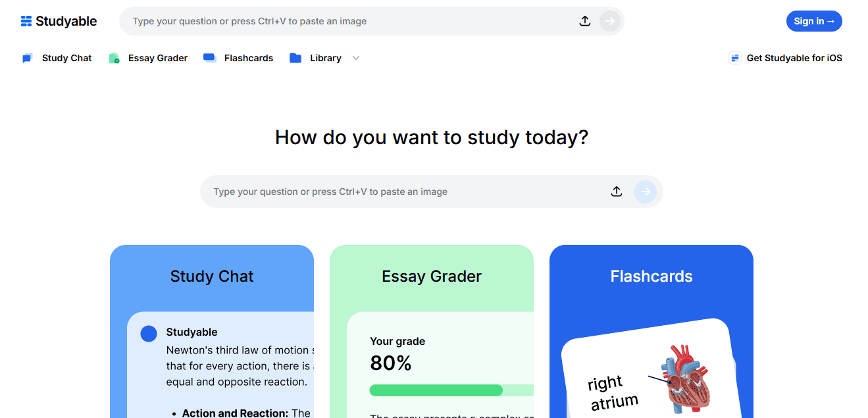Click the upload icon in center question bar
The width and height of the screenshot is (868, 418).
coord(617,192)
